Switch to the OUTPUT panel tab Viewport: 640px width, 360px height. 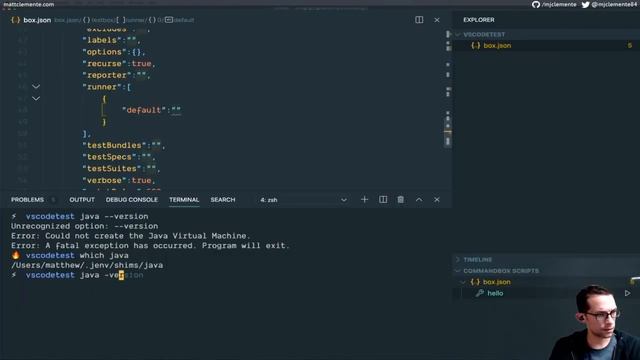pos(82,200)
